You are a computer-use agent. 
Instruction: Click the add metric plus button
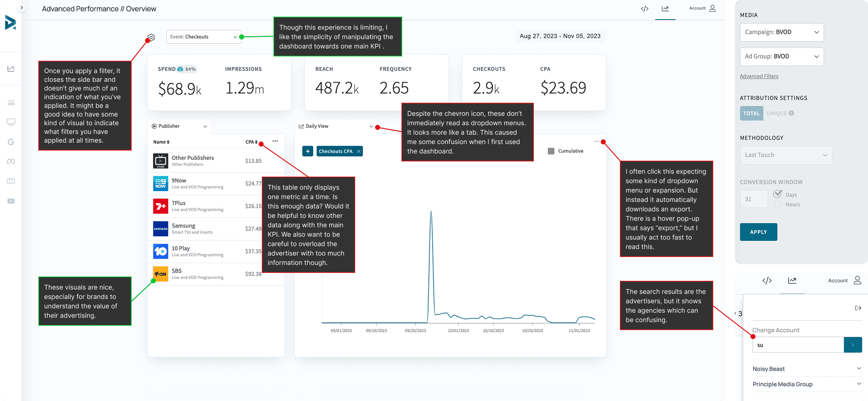tap(308, 151)
